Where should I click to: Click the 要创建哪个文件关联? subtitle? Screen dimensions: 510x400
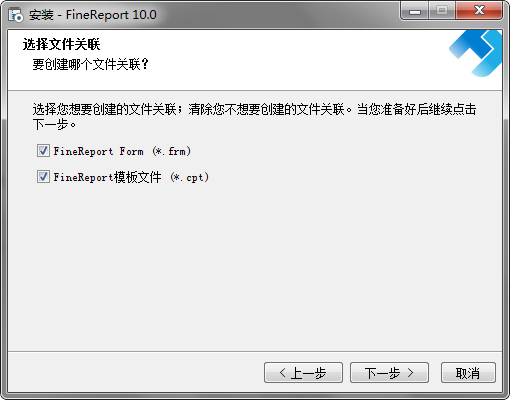click(x=90, y=64)
